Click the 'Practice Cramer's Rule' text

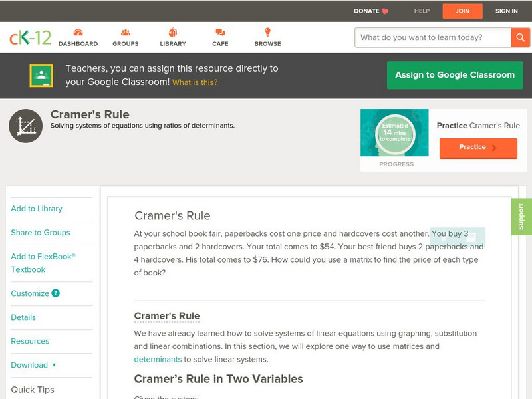point(478,126)
